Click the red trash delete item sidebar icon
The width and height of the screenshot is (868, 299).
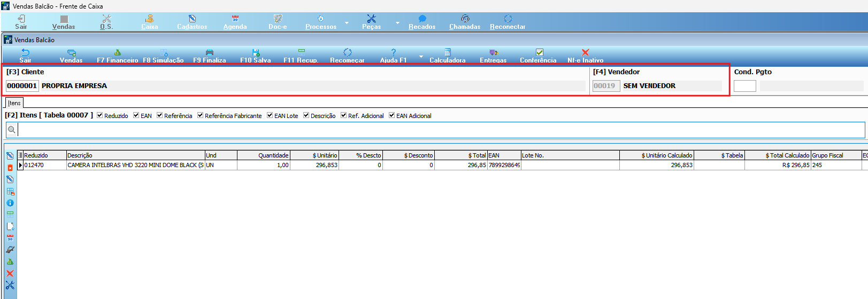(x=10, y=168)
